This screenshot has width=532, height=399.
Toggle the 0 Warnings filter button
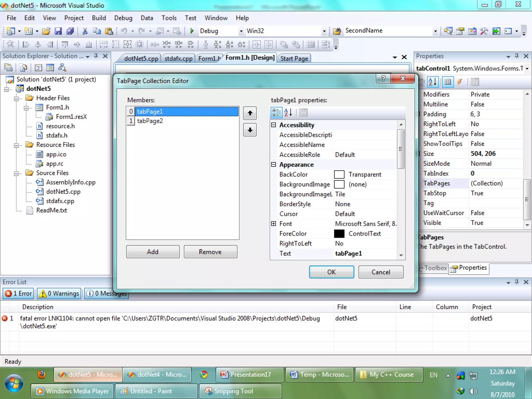[59, 293]
